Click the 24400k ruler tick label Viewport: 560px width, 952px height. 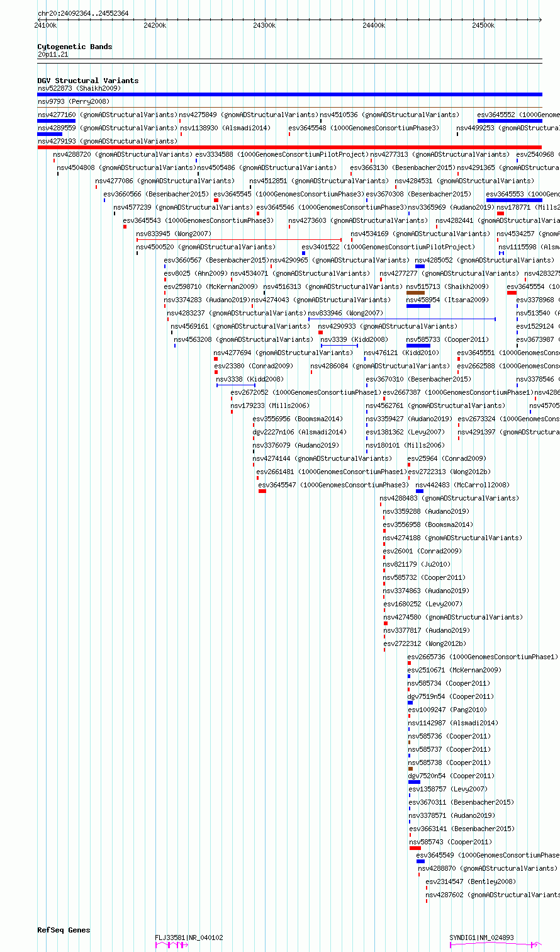coord(374,25)
